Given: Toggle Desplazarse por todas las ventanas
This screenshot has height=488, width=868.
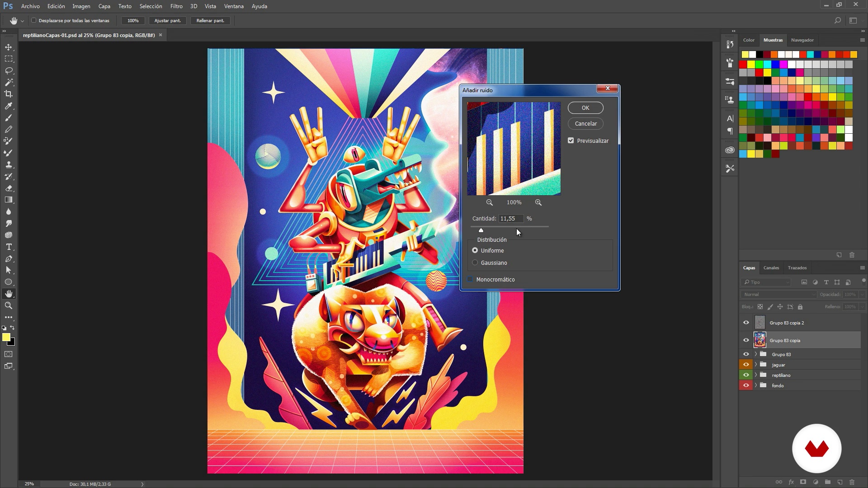Looking at the screenshot, I should tap(34, 20).
